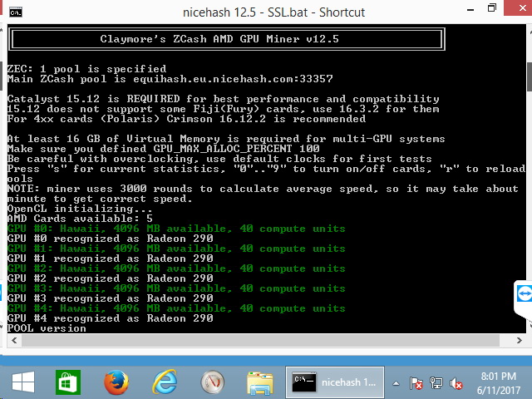This screenshot has height=399, width=532.
Task: Click the date 6/11/2017 in the tray
Action: [x=499, y=391]
